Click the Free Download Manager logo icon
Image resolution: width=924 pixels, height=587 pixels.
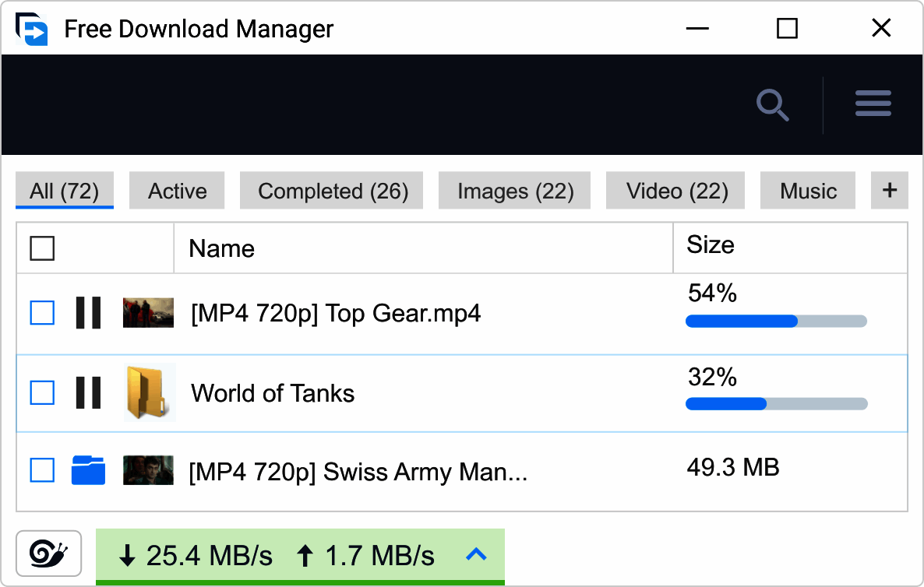[x=31, y=28]
